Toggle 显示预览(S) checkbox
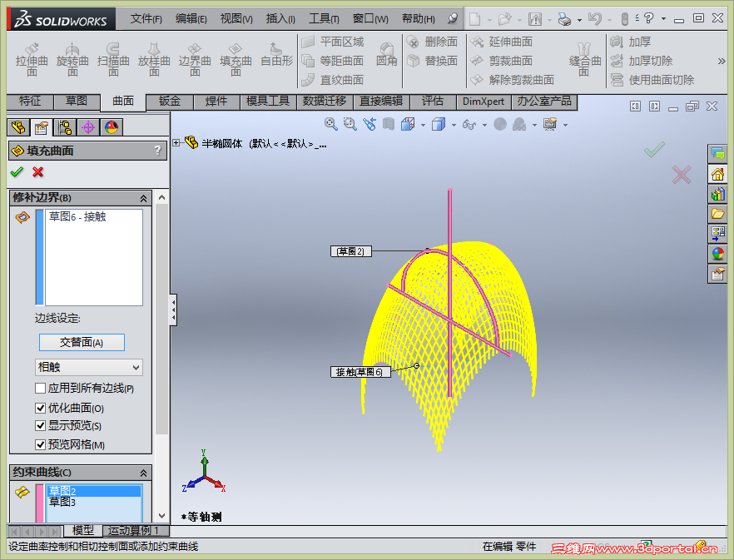Screen dimensions: 734x560 (40, 426)
